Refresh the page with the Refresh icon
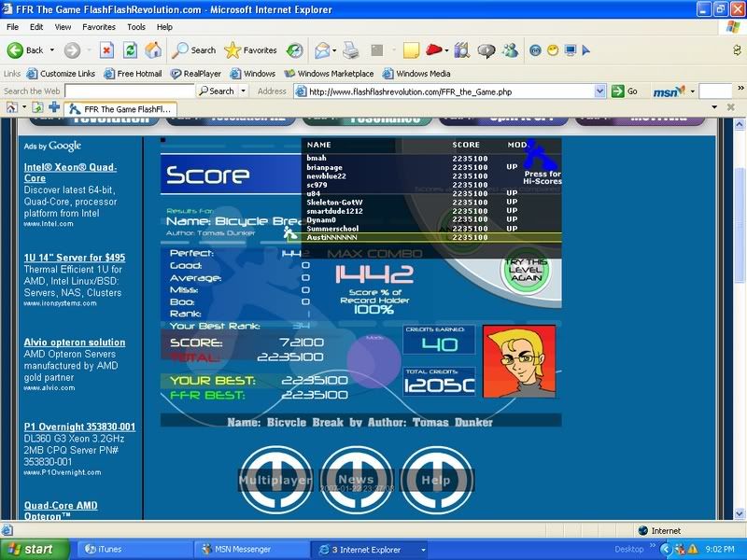Viewport: 747px width, 560px height. 130,50
